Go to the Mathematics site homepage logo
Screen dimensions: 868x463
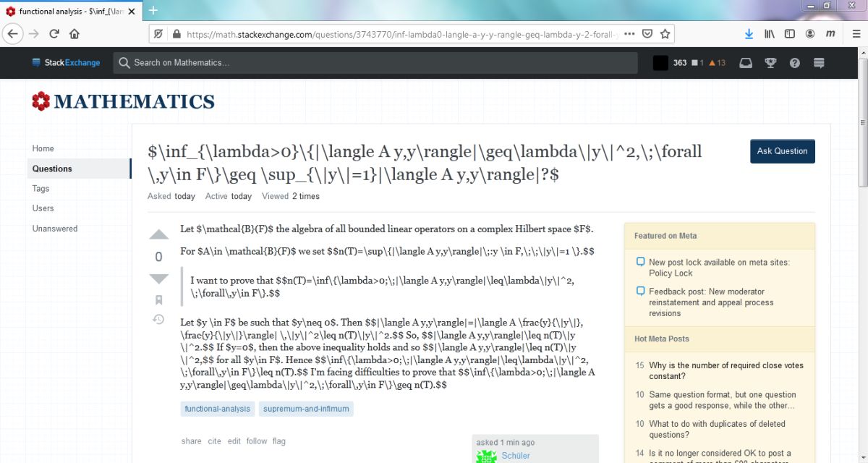123,101
